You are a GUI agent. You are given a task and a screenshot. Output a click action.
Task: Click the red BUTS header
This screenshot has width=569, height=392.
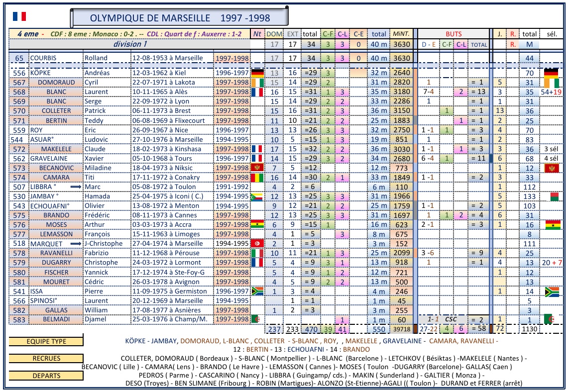coord(453,34)
